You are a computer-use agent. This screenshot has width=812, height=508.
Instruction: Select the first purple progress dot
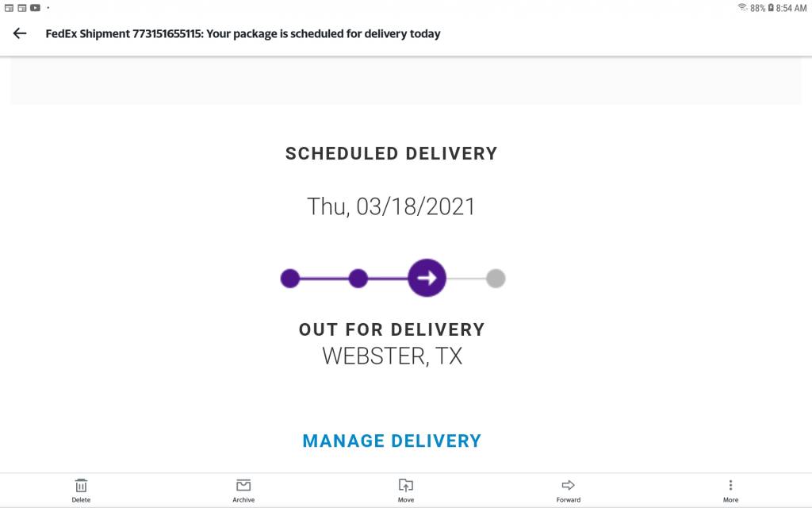pyautogui.click(x=290, y=279)
